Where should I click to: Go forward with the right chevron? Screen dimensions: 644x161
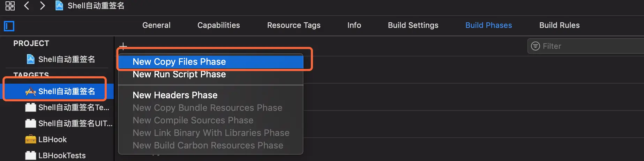point(42,6)
